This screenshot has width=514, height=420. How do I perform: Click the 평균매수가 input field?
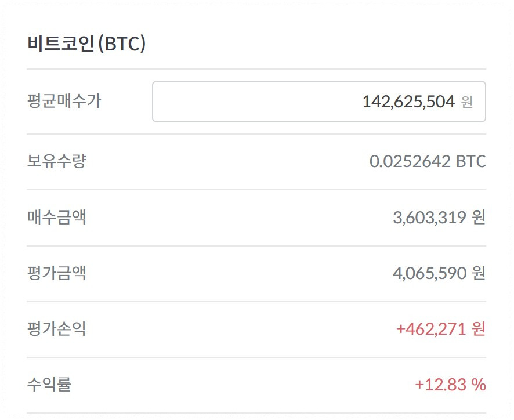pos(319,102)
